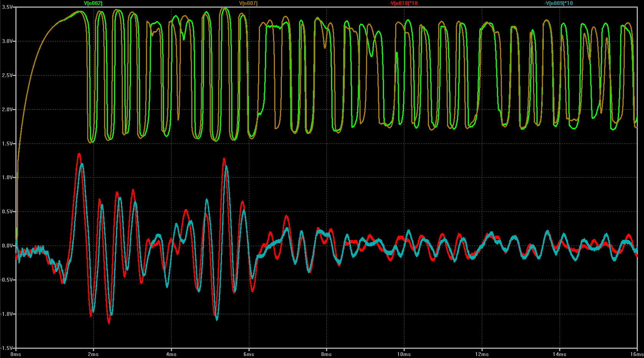Click the -1.5V vertical axis label
Image resolution: width=644 pixels, height=358 pixels.
7,348
